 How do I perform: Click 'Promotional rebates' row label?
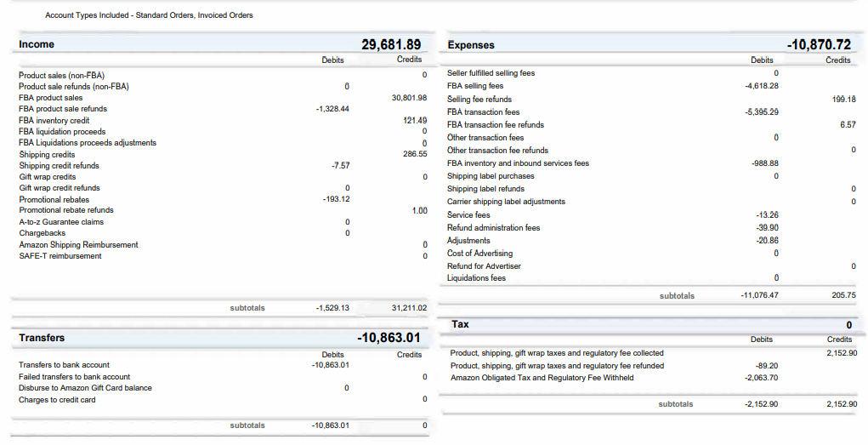[54, 199]
